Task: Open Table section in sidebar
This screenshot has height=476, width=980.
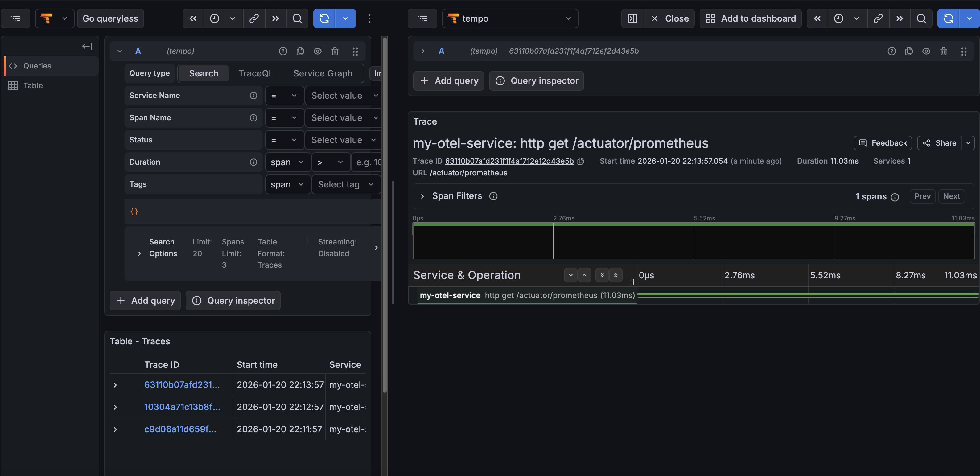Action: (33, 85)
